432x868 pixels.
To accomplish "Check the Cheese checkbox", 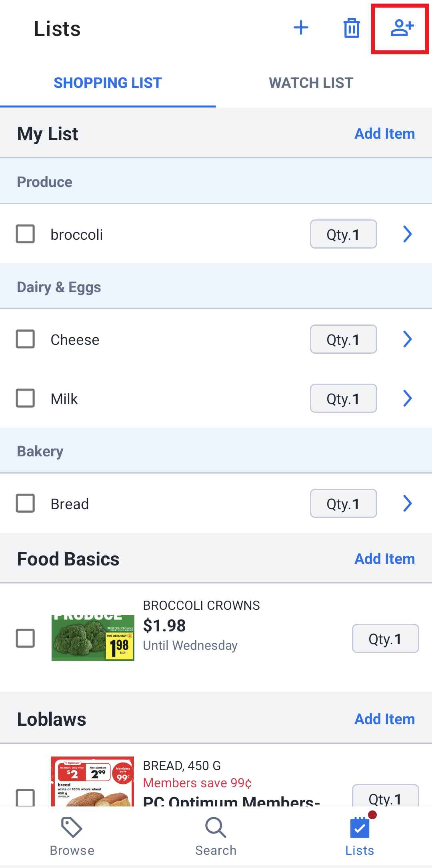I will [25, 339].
